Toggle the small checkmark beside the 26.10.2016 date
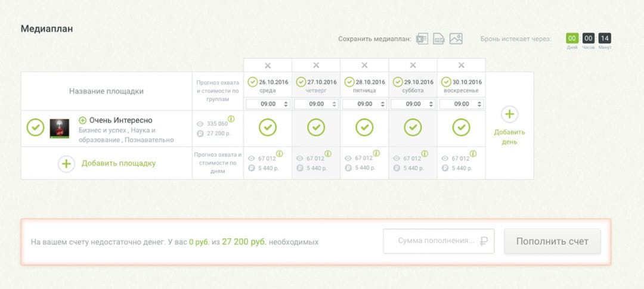Screen dimensions: 644x289 coord(252,82)
